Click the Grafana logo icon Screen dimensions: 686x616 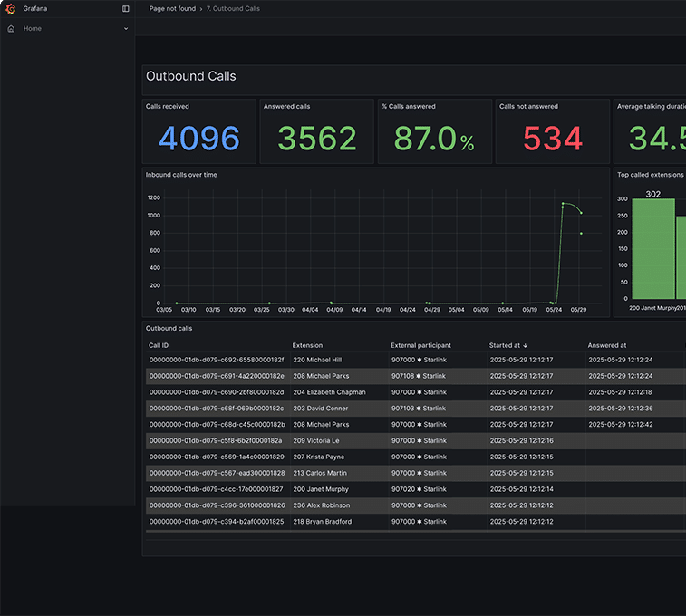11,9
